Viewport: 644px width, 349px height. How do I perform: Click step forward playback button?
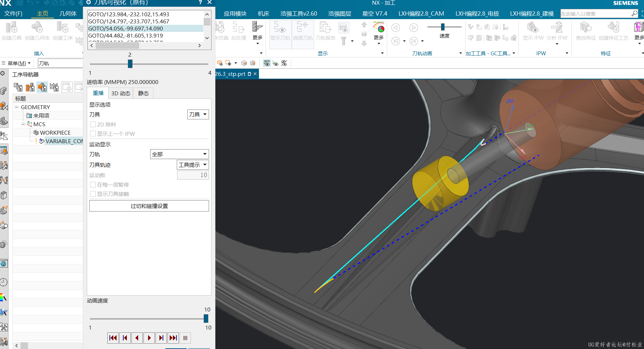point(161,338)
